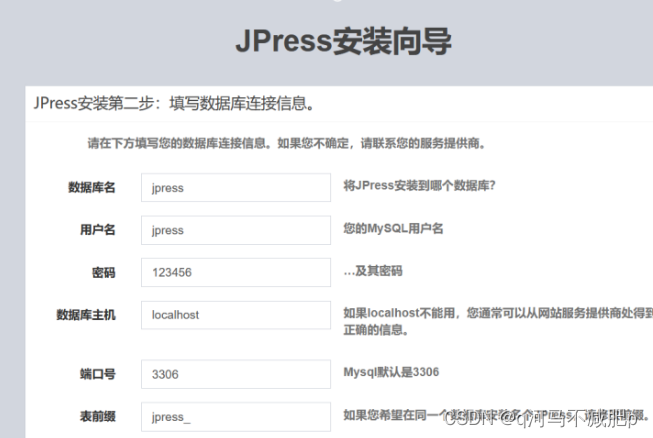
Task: Click the 密码 label
Action: pos(103,272)
